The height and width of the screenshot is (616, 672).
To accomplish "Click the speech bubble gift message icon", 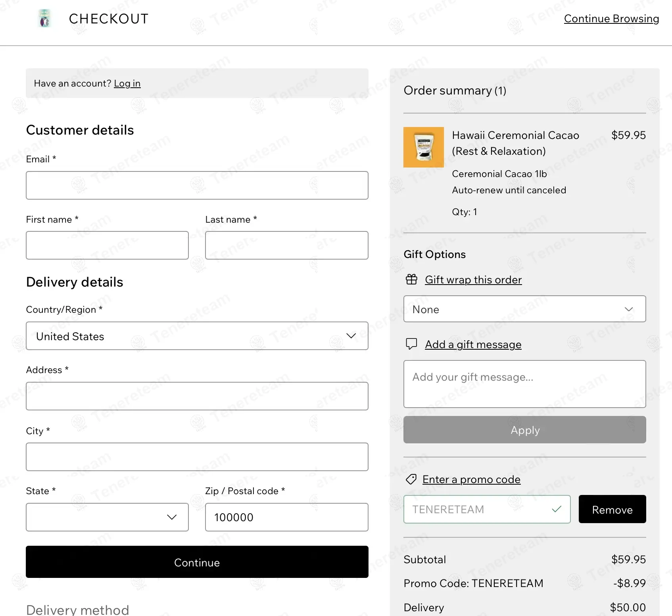I will point(411,344).
